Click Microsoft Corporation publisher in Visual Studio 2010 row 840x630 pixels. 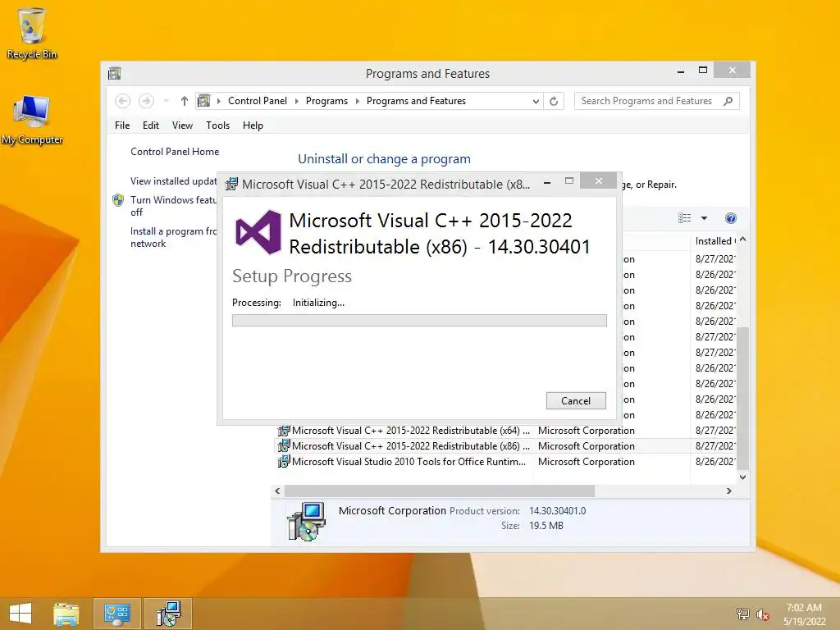coord(586,461)
